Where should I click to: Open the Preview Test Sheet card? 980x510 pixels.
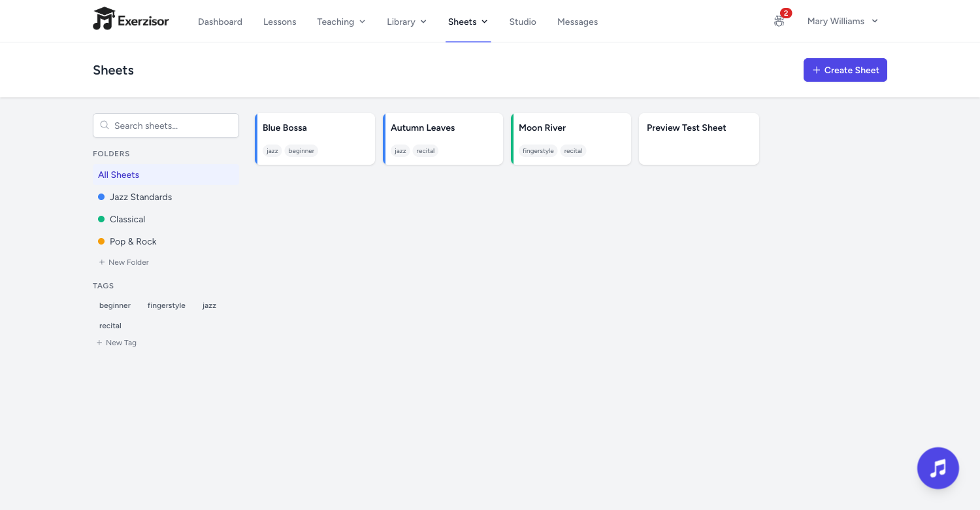[699, 139]
